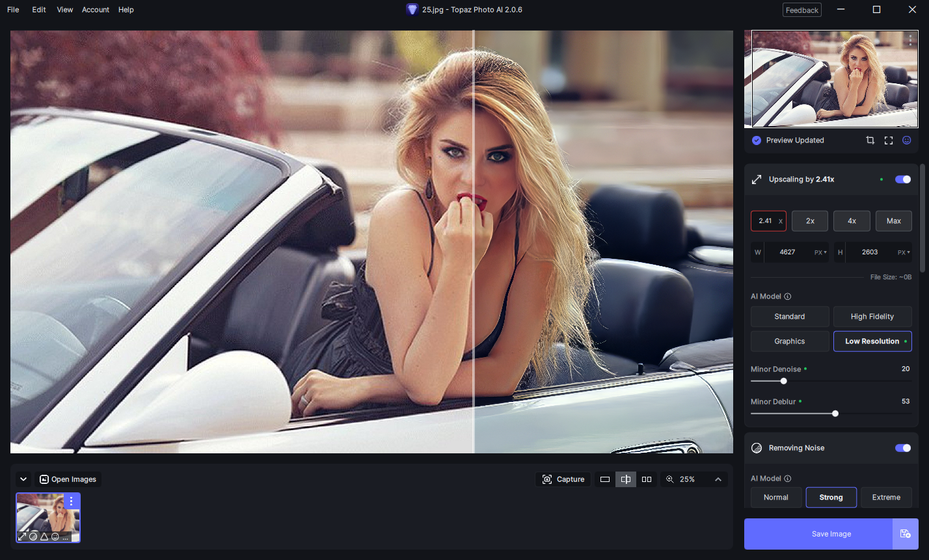Screen dimensions: 929x560
Task: Click the face recovery smiley icon
Action: [x=907, y=140]
